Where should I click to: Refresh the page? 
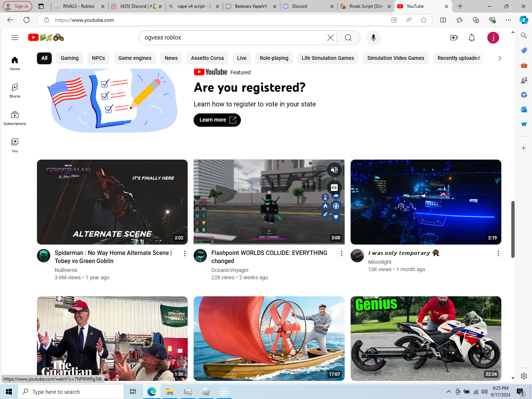27,20
